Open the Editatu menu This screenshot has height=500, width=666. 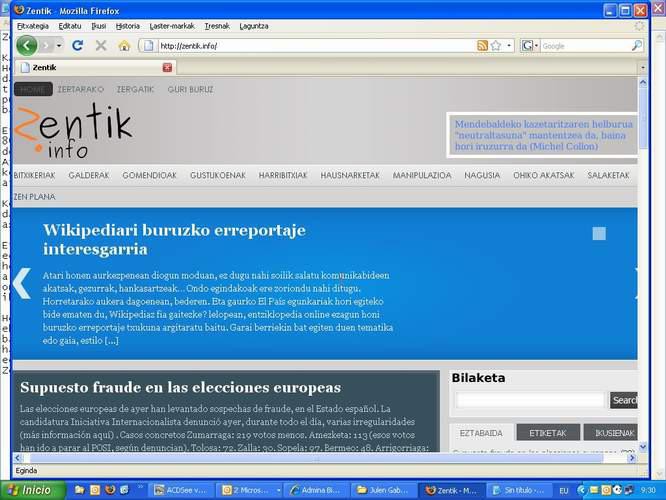[x=70, y=26]
